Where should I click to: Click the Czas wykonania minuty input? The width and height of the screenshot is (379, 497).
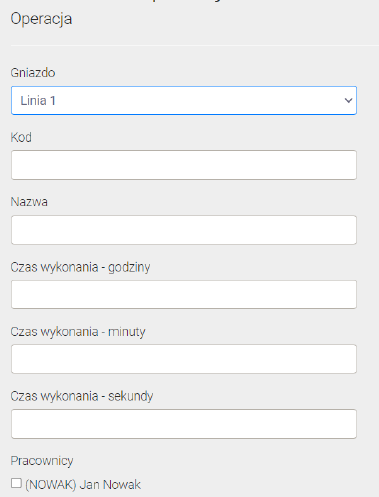[x=184, y=359]
